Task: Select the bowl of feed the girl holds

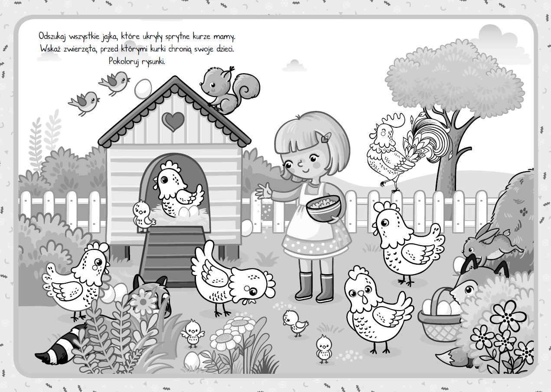Action: pos(323,207)
